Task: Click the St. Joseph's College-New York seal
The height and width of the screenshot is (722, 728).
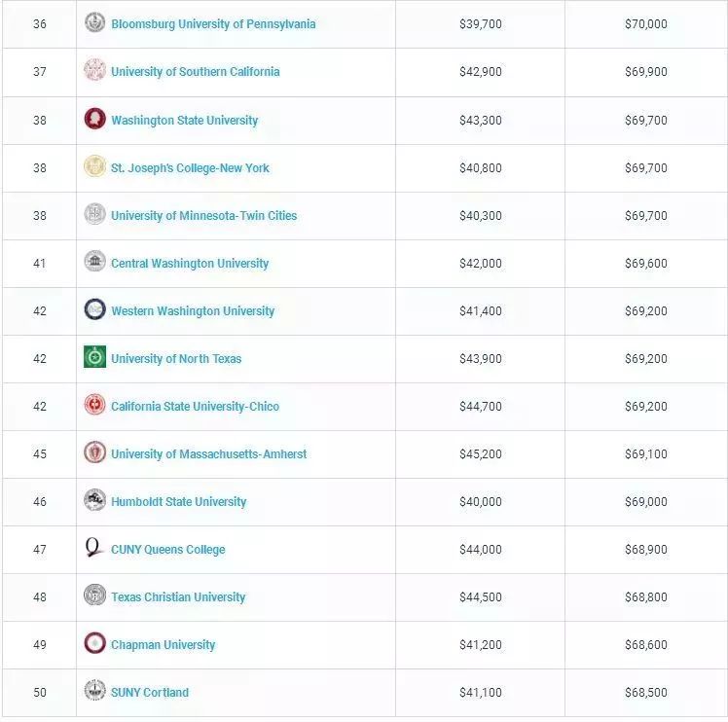Action: click(x=94, y=166)
